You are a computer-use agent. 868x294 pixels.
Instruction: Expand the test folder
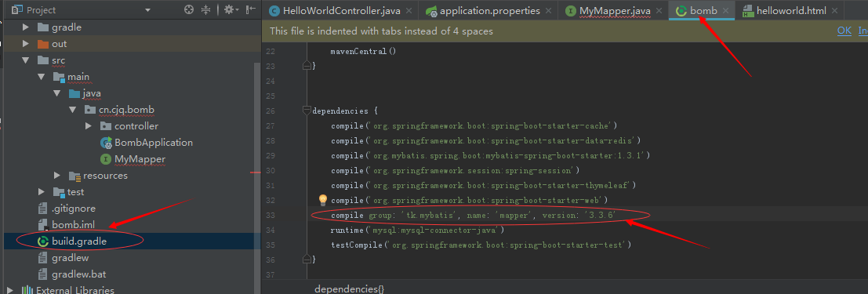42,192
